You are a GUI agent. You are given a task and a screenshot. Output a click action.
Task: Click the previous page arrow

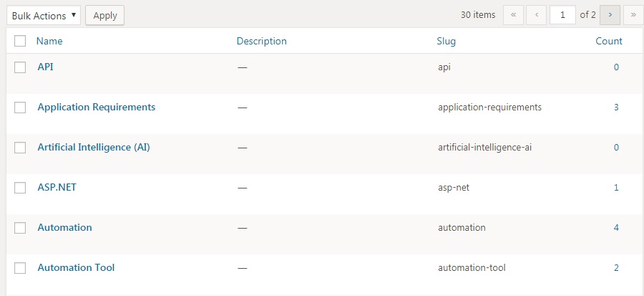(537, 15)
